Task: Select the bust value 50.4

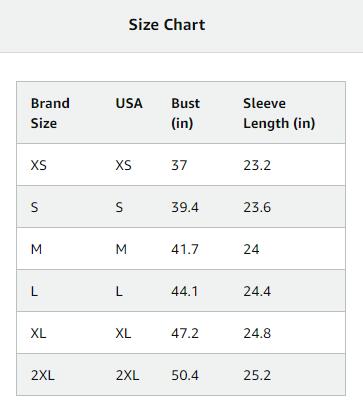Action: pos(185,375)
